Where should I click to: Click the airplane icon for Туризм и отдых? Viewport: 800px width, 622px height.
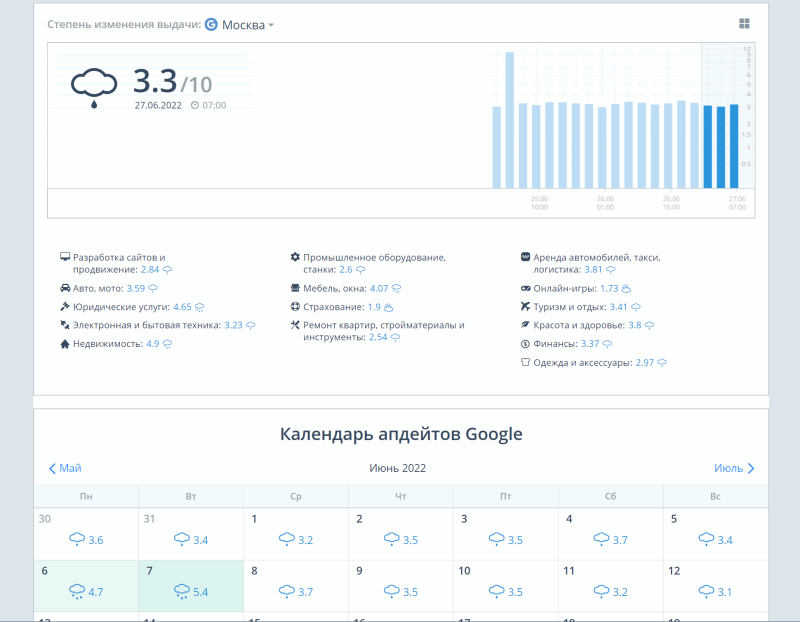click(x=525, y=306)
